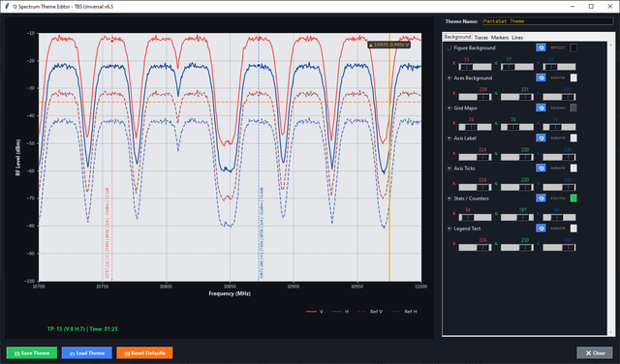Screen dimensions: 620x364
Task: Switch to the Lines tab
Action: click(x=517, y=38)
